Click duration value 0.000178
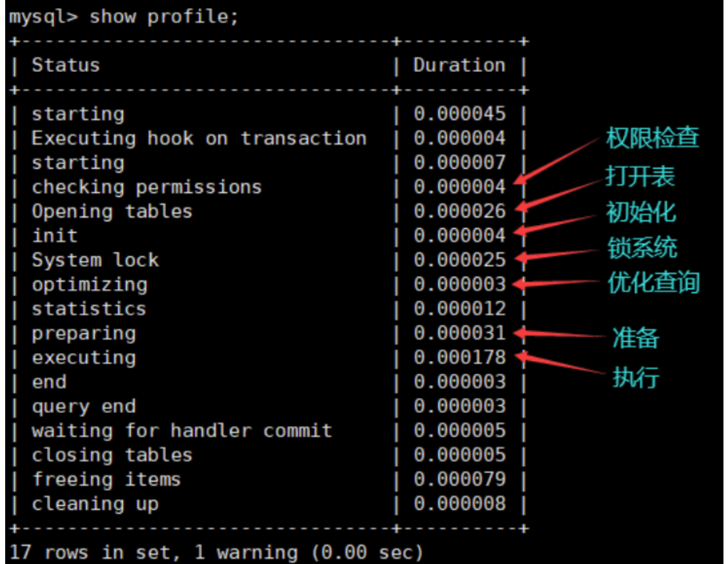This screenshot has height=564, width=728. point(459,358)
